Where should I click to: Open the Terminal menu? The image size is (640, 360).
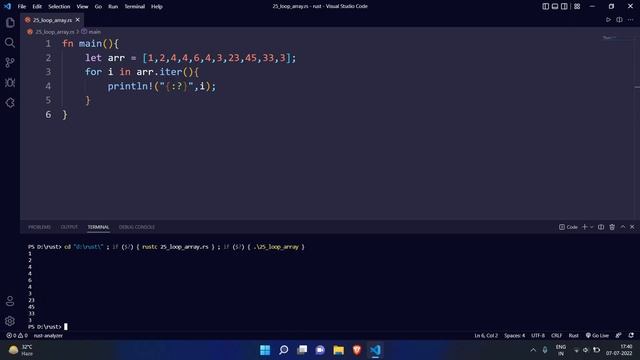point(135,6)
